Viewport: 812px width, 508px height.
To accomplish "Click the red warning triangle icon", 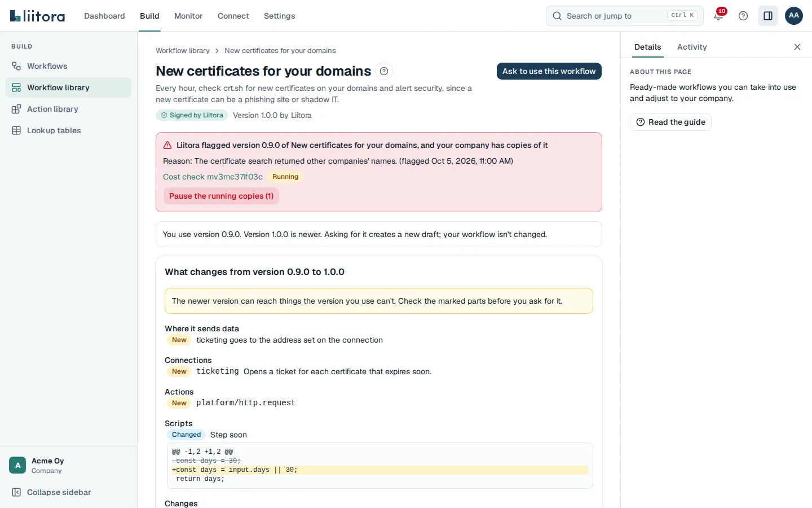I will 167,145.
